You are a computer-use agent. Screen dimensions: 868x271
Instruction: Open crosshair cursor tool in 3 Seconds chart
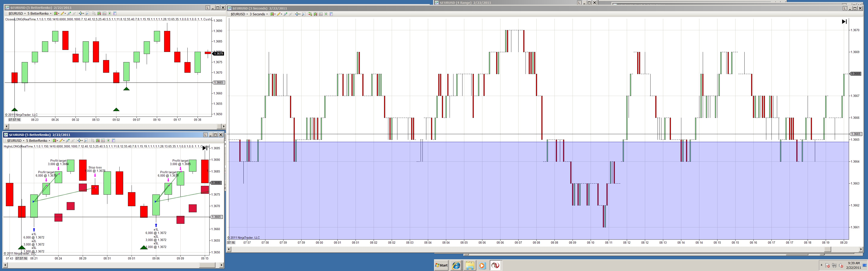pos(297,14)
